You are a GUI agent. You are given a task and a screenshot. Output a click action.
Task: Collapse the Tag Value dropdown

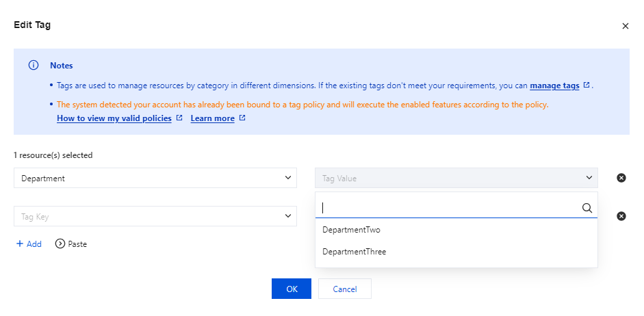pos(589,178)
